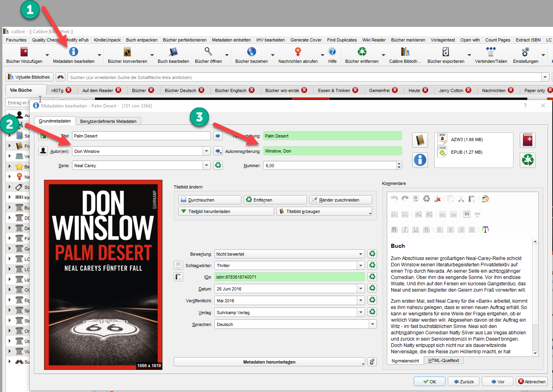Open the heading style (H1) dropdown

tap(467, 214)
